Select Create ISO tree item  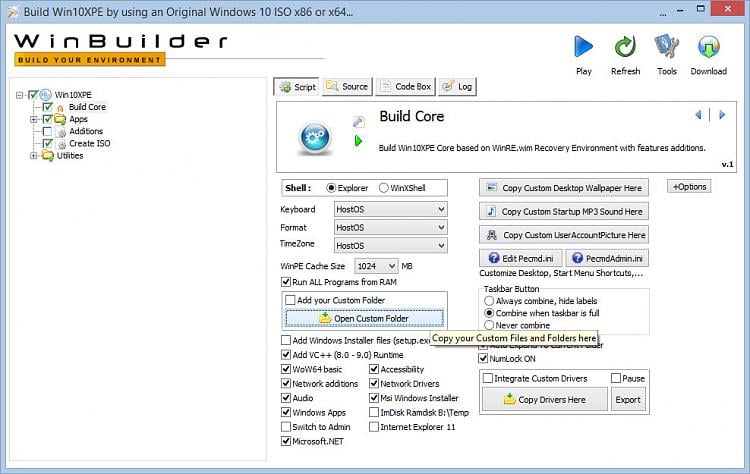(x=89, y=143)
